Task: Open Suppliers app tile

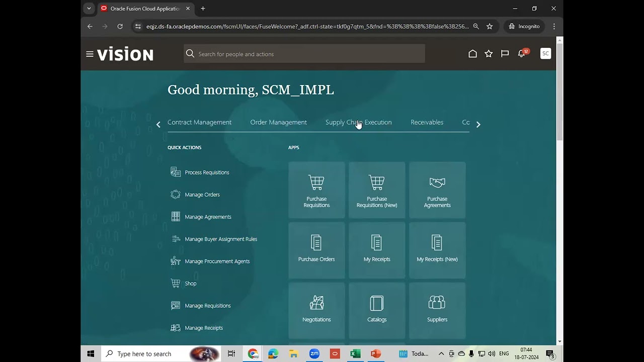Action: click(437, 311)
